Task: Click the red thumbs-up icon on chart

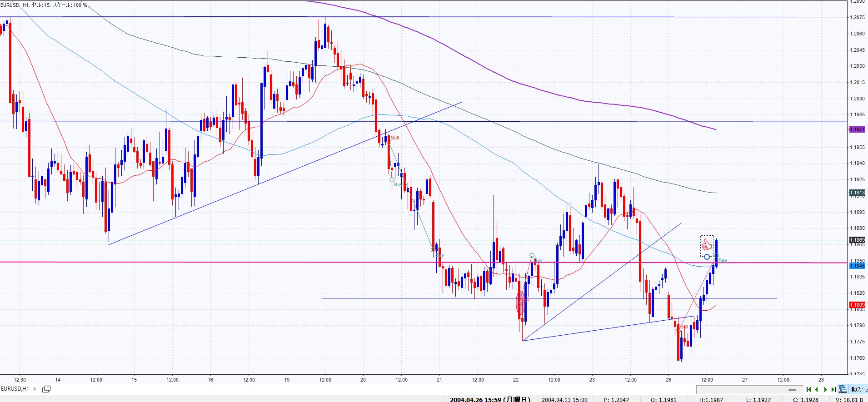Action: point(706,246)
